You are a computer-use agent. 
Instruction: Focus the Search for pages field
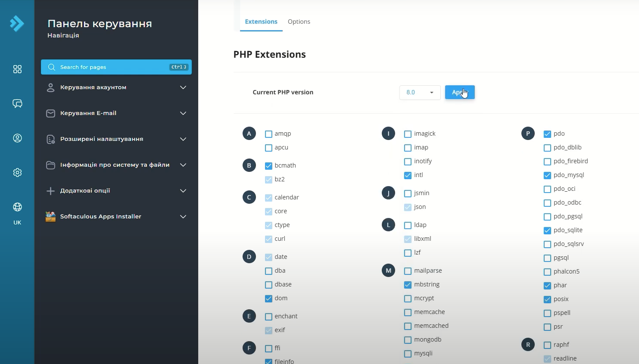pyautogui.click(x=116, y=67)
